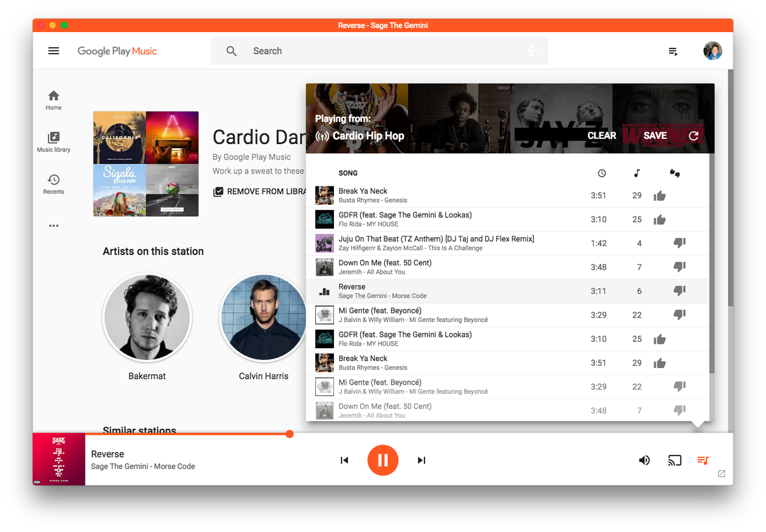Toggle the queue icon in player bar

(x=703, y=460)
